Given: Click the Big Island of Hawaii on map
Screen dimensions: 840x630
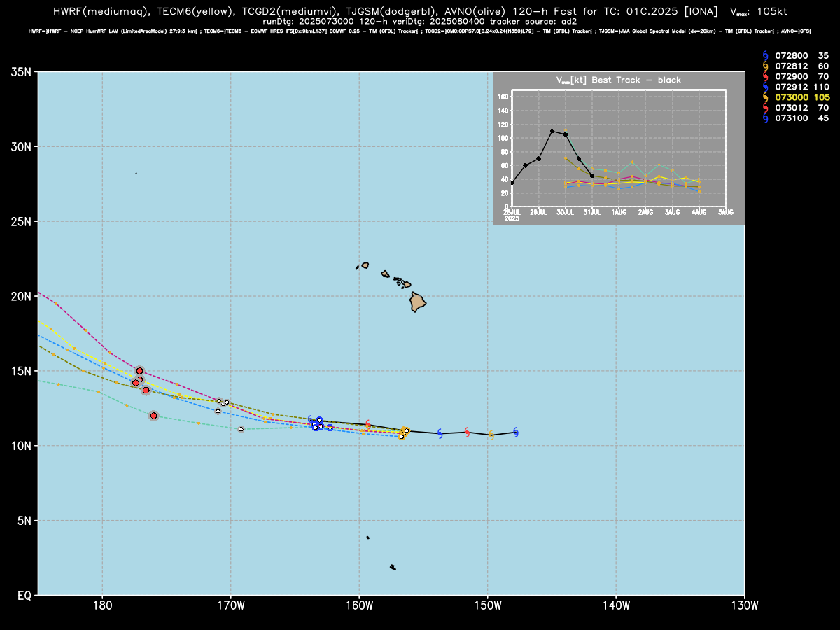Looking at the screenshot, I should click(418, 302).
